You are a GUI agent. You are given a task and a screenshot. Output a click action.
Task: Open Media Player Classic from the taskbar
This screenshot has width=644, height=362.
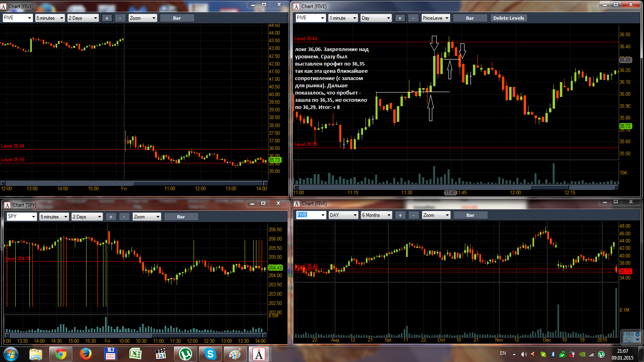161,354
